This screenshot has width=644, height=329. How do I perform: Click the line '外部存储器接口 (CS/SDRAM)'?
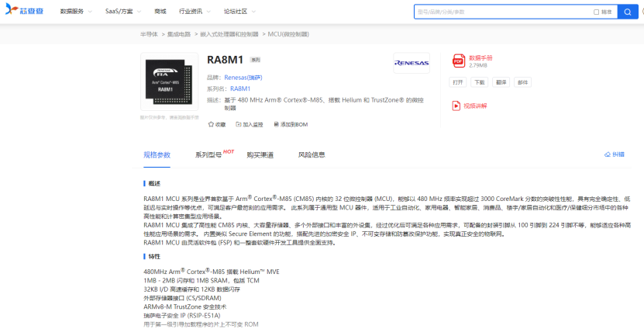pyautogui.click(x=182, y=298)
